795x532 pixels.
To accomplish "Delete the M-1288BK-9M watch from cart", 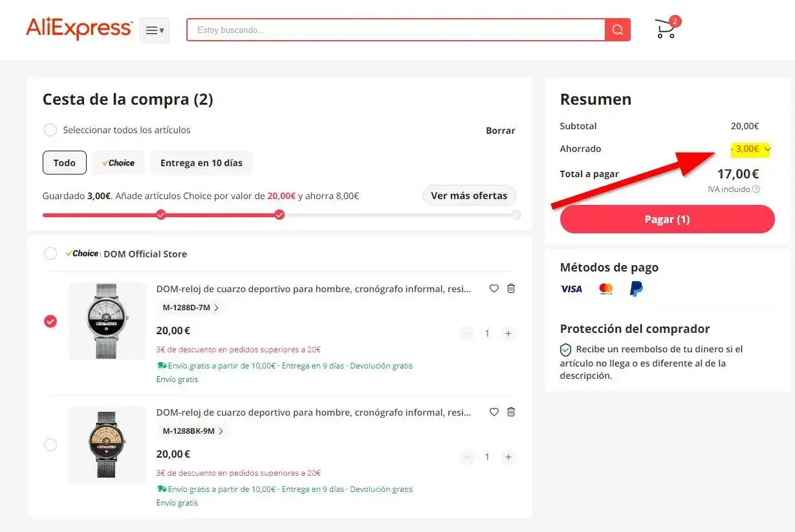I will tap(511, 412).
